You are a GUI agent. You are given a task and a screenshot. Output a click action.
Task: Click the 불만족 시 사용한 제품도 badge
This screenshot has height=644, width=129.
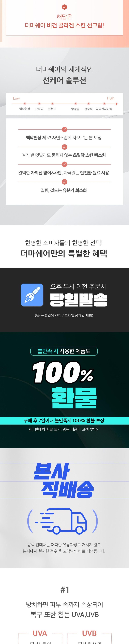(64, 351)
